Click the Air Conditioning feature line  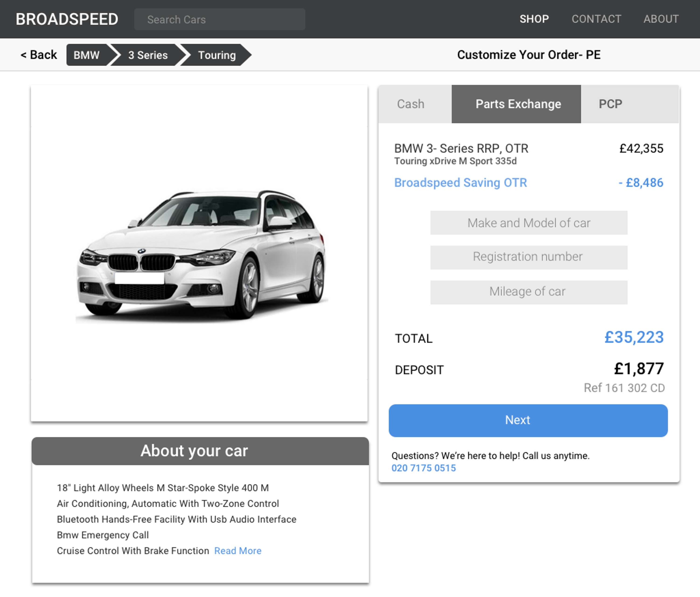tap(168, 503)
